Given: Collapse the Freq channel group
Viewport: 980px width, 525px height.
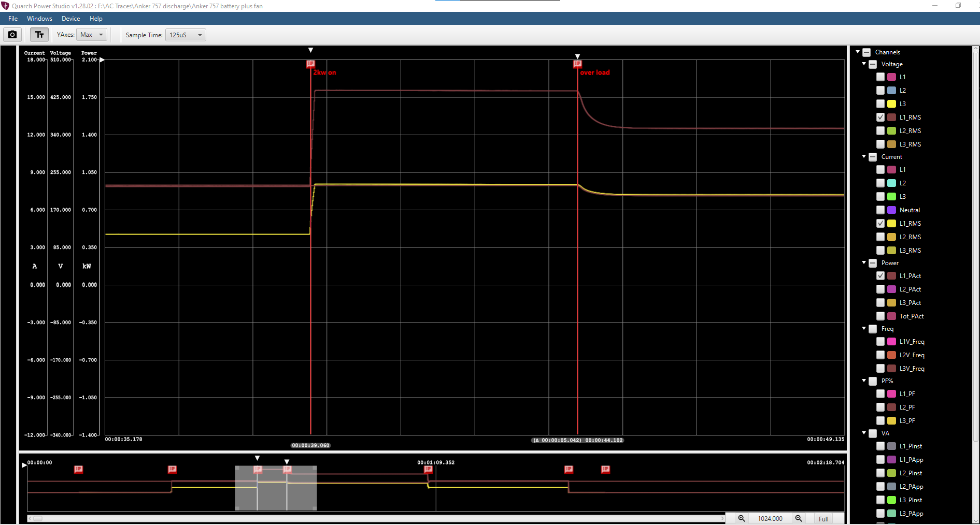Looking at the screenshot, I should point(864,328).
